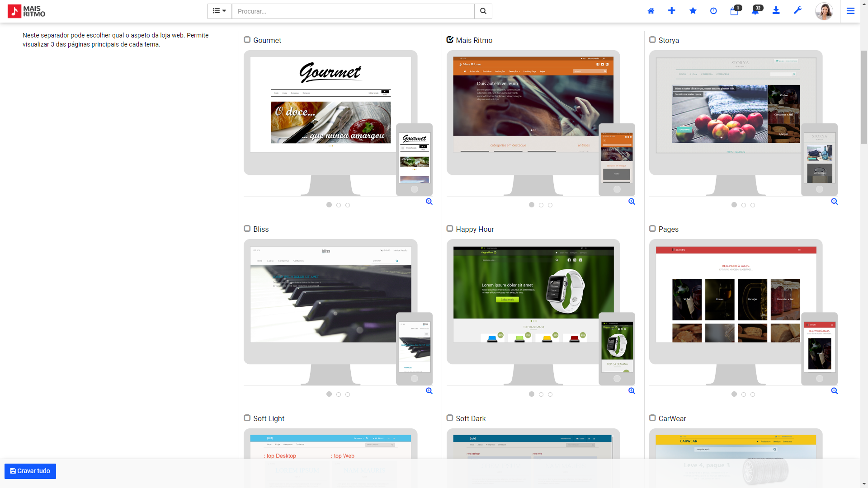Zoom into the Pages theme preview
Image resolution: width=868 pixels, height=488 pixels.
click(x=834, y=391)
